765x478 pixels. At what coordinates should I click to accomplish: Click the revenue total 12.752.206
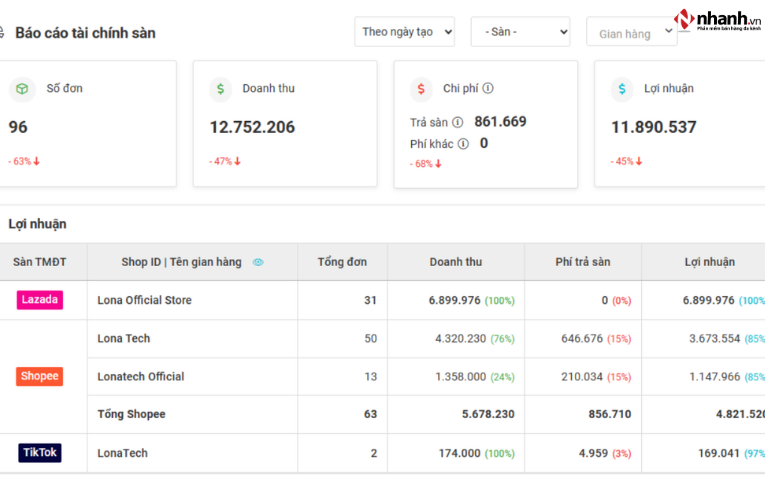252,127
